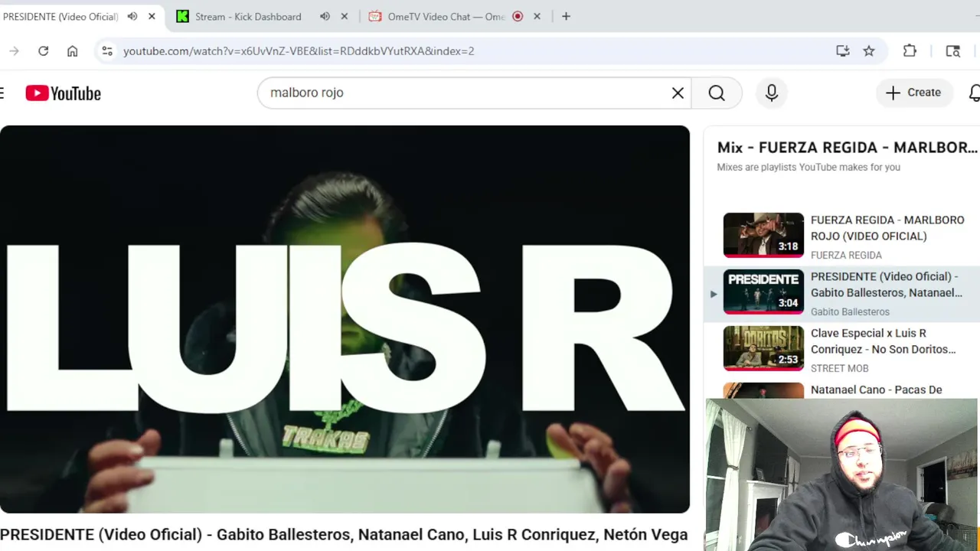
Task: Open the Create button
Action: [x=913, y=93]
